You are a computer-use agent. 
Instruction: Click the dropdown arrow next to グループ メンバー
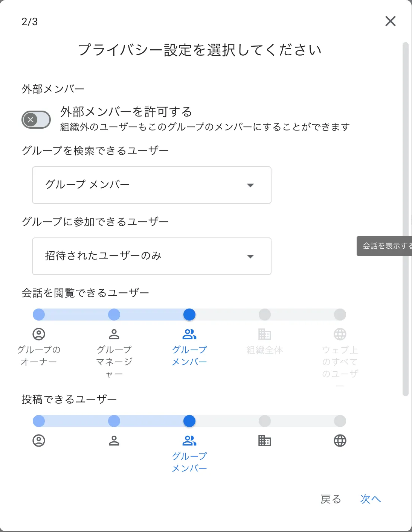pyautogui.click(x=250, y=185)
